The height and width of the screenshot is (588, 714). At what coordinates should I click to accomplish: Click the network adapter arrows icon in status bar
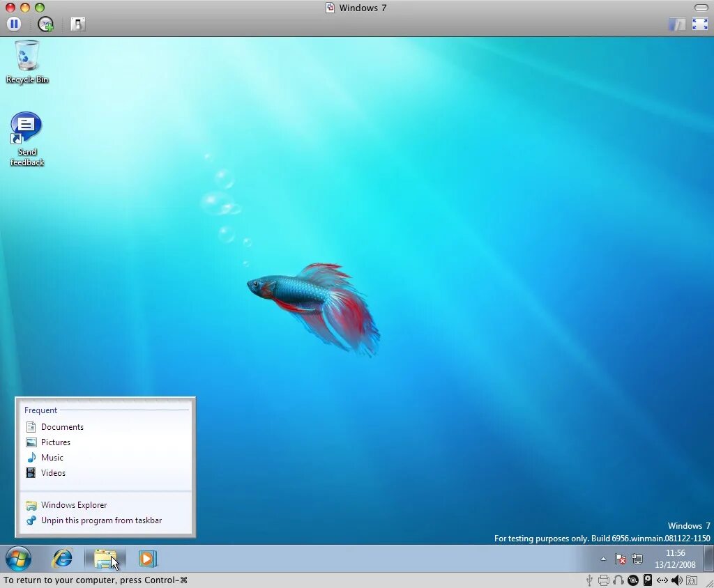[x=662, y=580]
